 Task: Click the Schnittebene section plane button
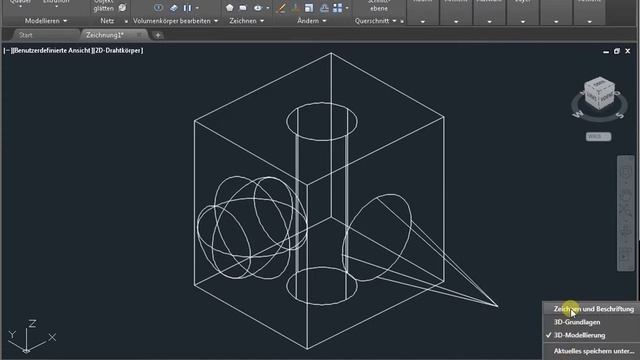[379, 6]
